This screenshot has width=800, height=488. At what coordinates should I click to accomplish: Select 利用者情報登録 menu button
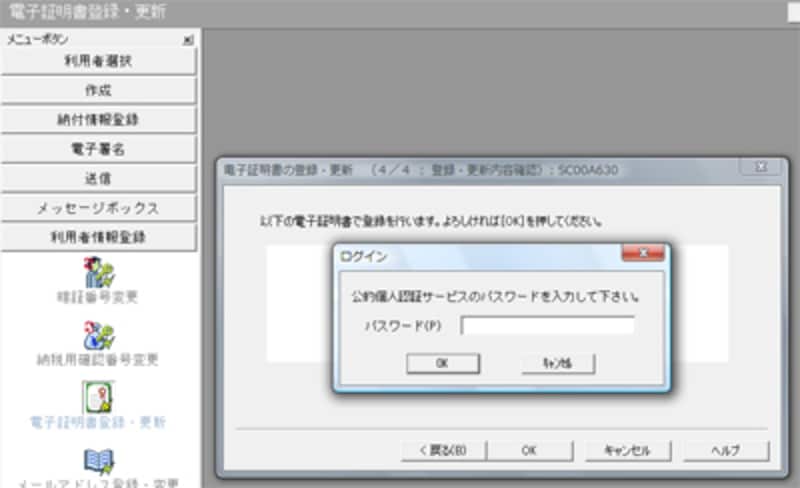coord(98,237)
